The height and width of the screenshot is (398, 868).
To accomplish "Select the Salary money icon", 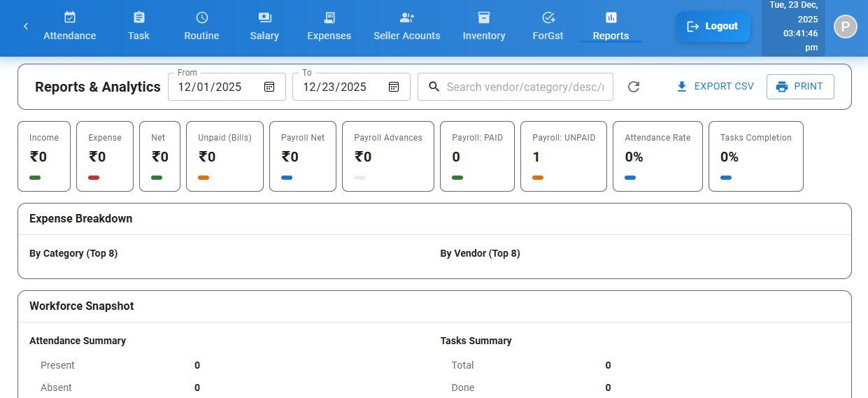I will [264, 17].
